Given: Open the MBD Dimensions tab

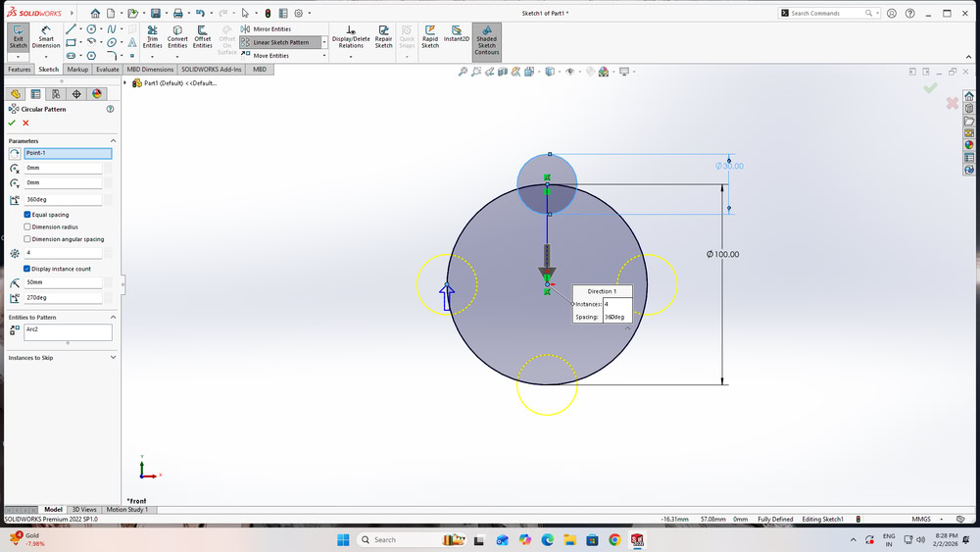Looking at the screenshot, I should point(150,70).
